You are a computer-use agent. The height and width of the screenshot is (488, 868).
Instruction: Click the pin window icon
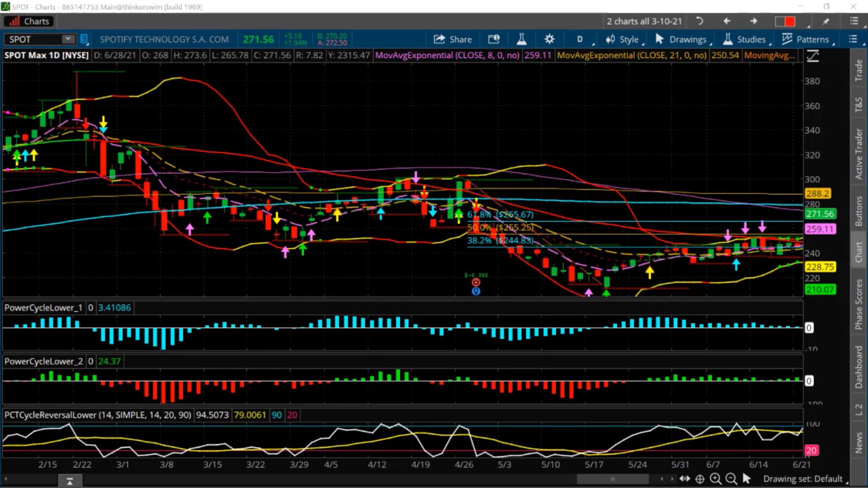[x=826, y=21]
